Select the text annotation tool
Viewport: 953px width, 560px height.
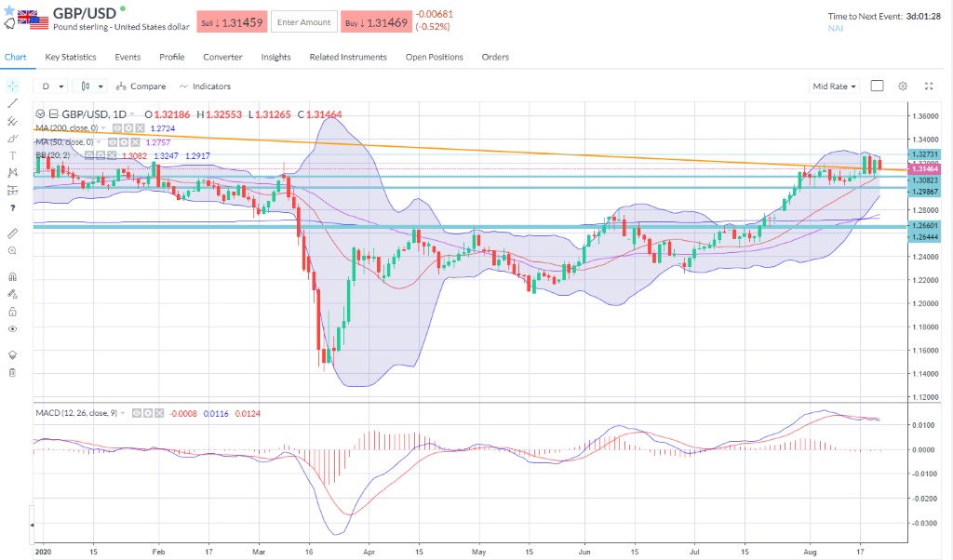tap(13, 155)
